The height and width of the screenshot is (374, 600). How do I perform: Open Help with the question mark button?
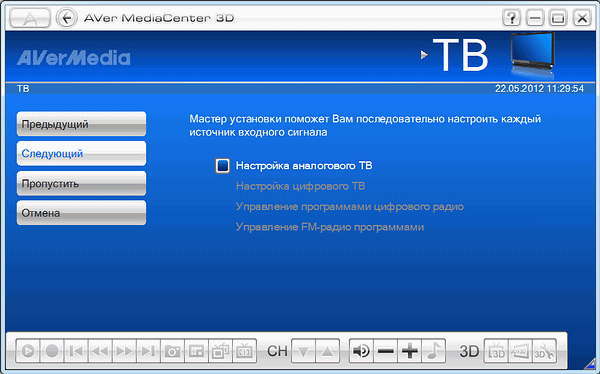(512, 18)
